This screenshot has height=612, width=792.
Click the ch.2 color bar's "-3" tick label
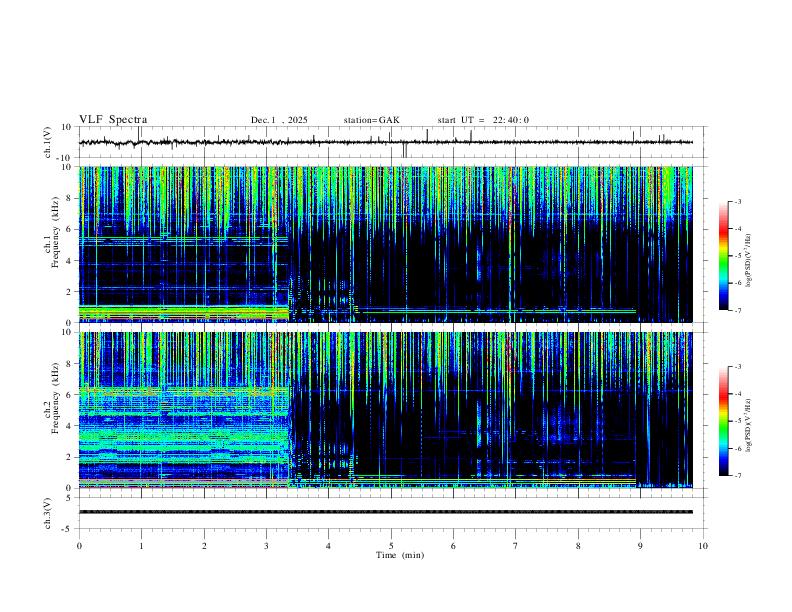[x=737, y=367]
